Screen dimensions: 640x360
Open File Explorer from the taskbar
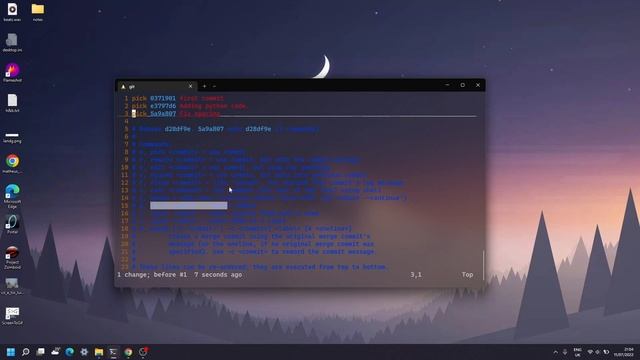[99, 352]
